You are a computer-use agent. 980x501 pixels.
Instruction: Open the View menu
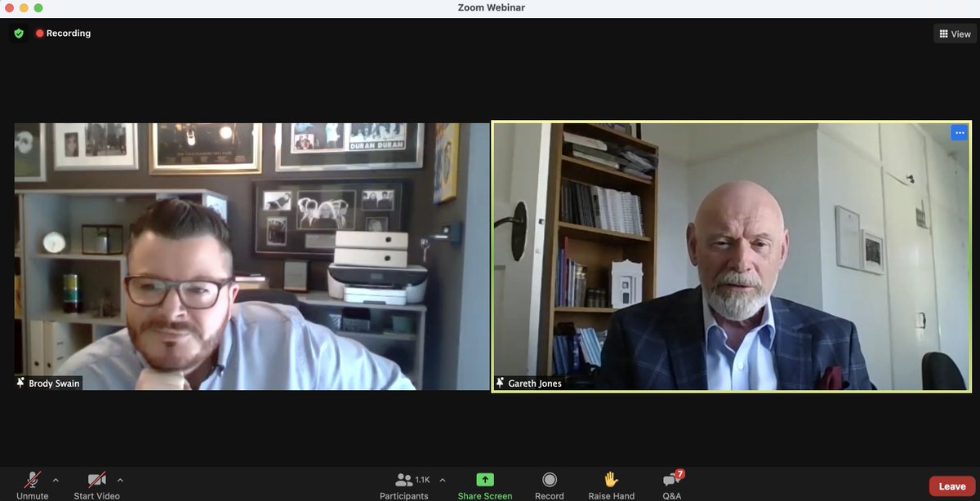(x=955, y=33)
